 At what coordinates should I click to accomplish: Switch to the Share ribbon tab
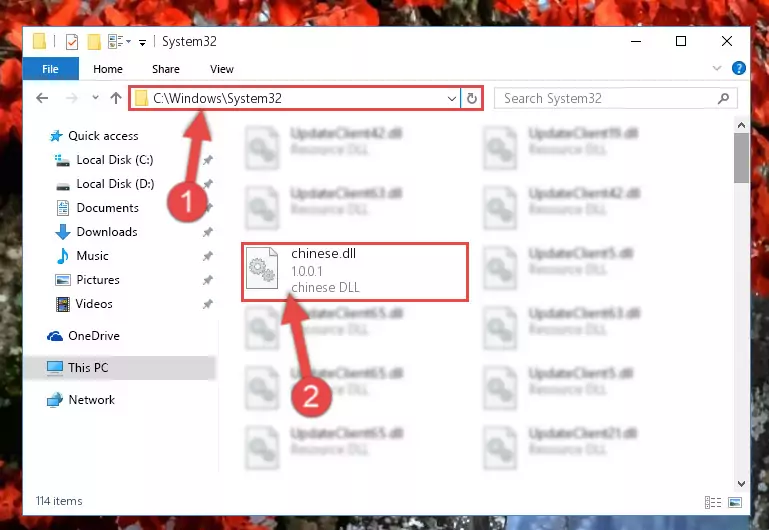tap(166, 69)
